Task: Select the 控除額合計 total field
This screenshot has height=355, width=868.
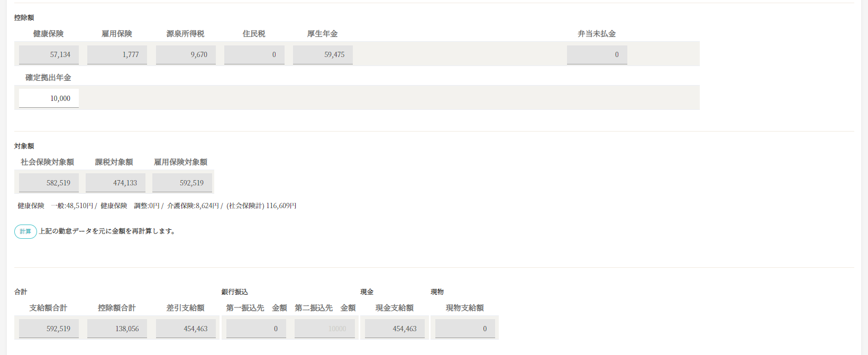Action: (117, 329)
